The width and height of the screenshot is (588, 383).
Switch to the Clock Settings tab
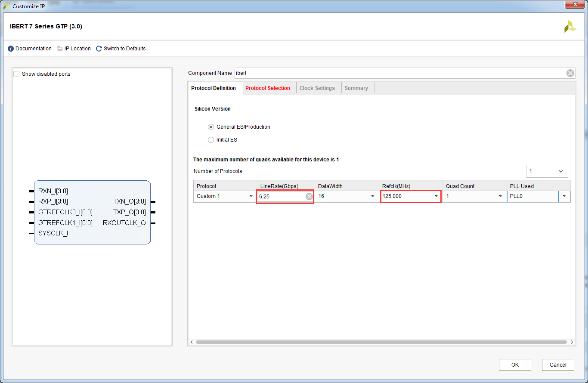point(317,88)
